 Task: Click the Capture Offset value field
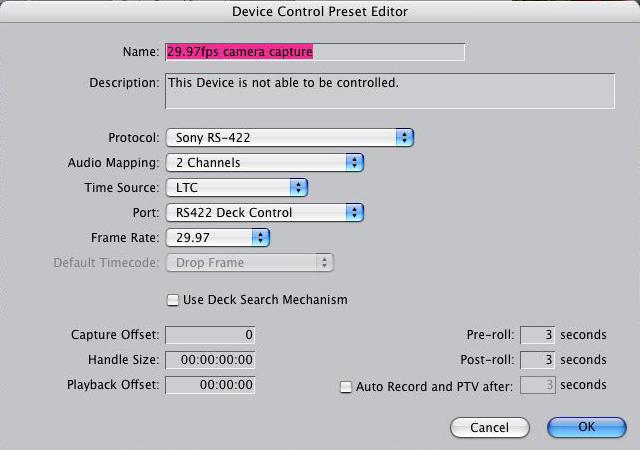pos(210,335)
